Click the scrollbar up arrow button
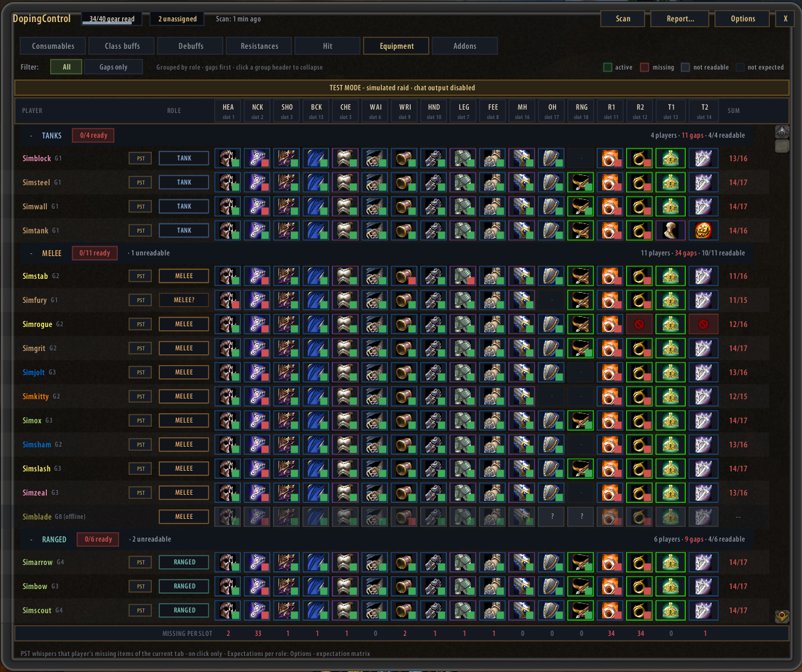 [x=782, y=132]
